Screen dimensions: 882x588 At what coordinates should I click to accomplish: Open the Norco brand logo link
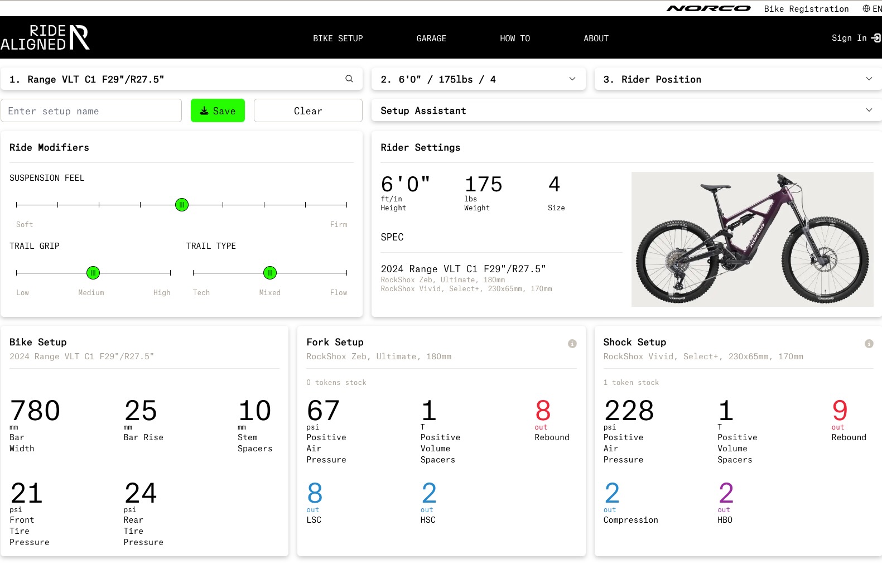coord(709,8)
